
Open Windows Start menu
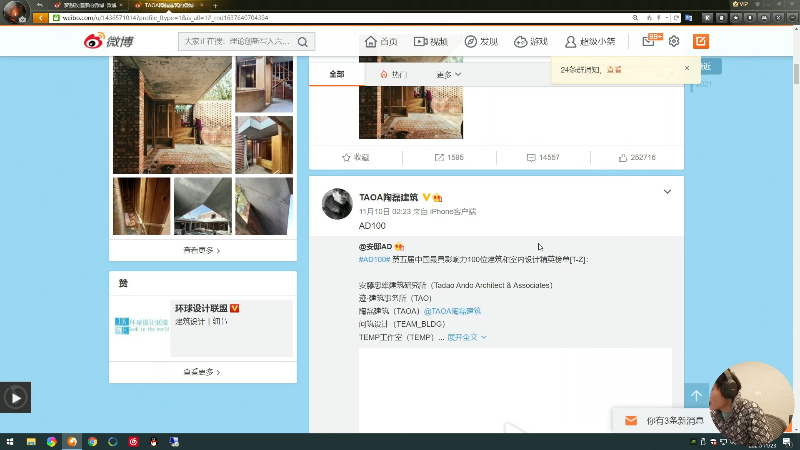[x=10, y=442]
